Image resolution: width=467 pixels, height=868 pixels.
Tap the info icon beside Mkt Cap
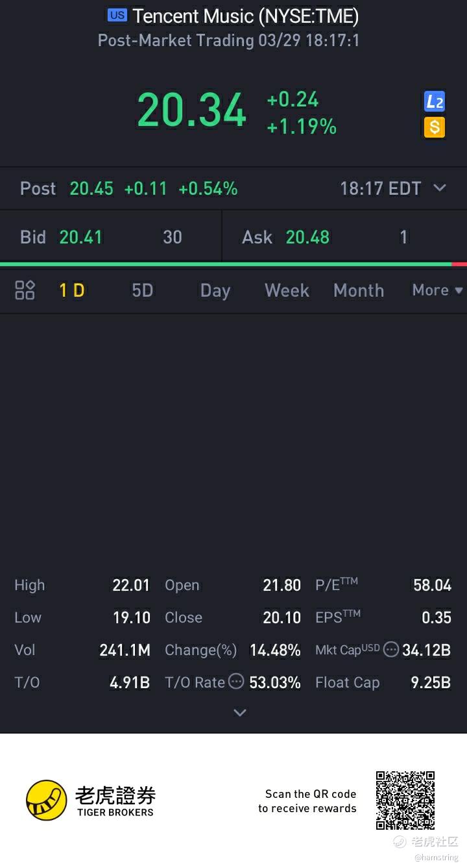tap(390, 649)
